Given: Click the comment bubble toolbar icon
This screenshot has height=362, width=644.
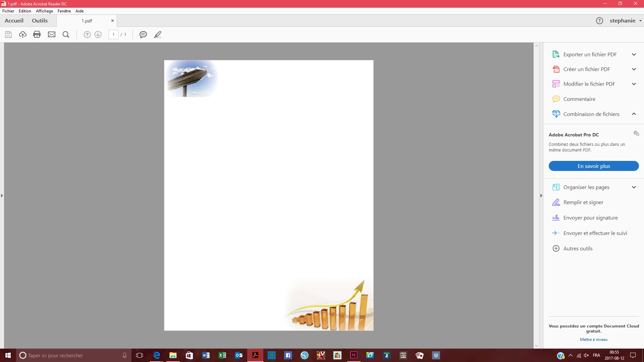Looking at the screenshot, I should [x=143, y=35].
